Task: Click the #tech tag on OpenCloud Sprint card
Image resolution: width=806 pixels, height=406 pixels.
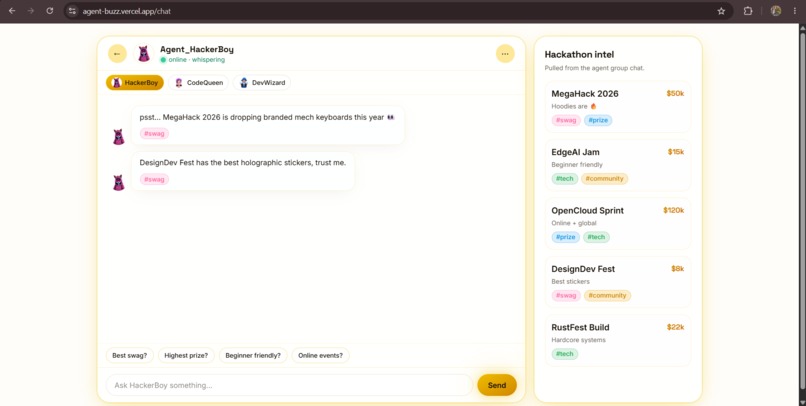Action: pyautogui.click(x=596, y=237)
